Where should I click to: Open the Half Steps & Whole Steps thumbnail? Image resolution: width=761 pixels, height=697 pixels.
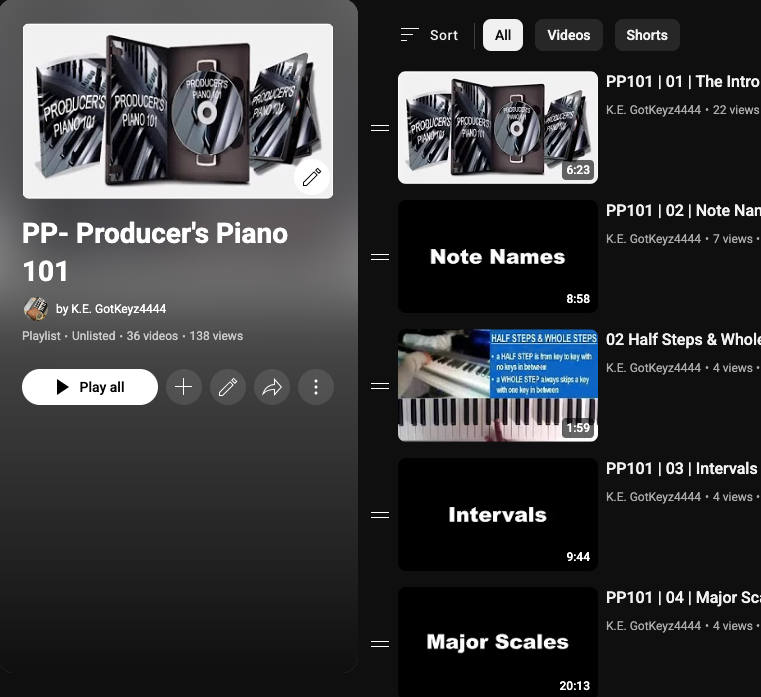pos(498,386)
